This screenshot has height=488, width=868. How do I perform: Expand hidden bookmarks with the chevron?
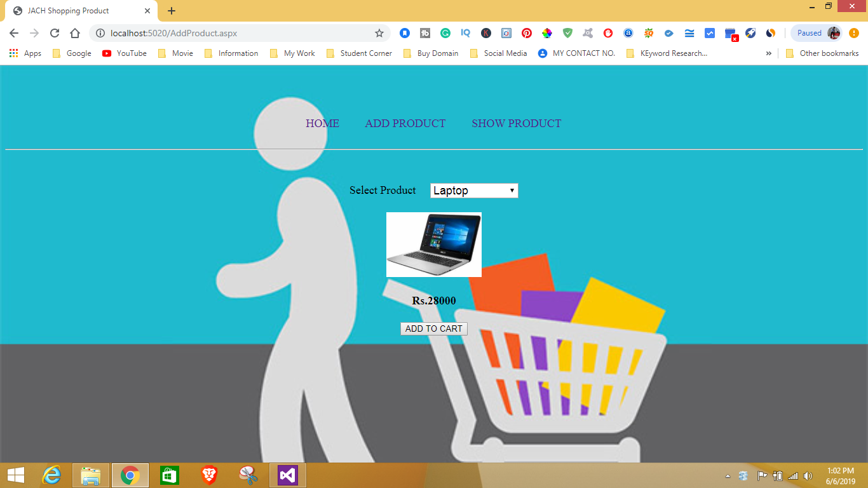[x=769, y=53]
